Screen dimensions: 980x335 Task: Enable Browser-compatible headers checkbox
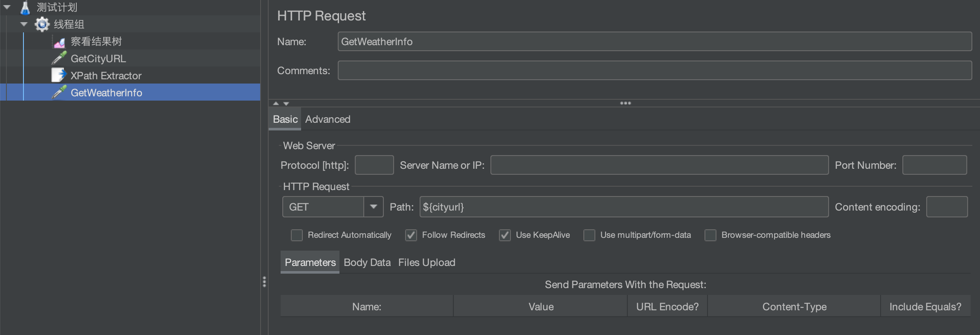click(x=710, y=235)
